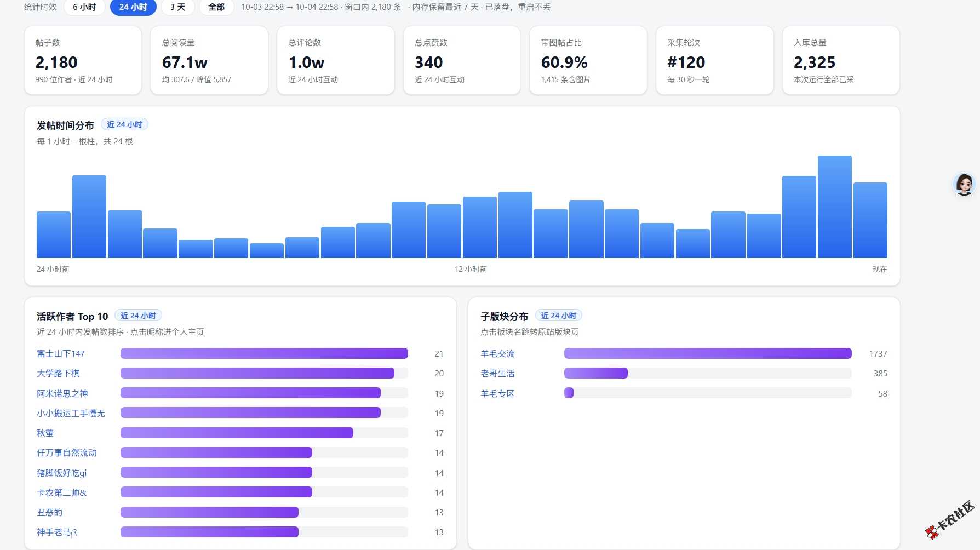Jump to 羊毛交流 sub-board
980x550 pixels.
point(498,354)
